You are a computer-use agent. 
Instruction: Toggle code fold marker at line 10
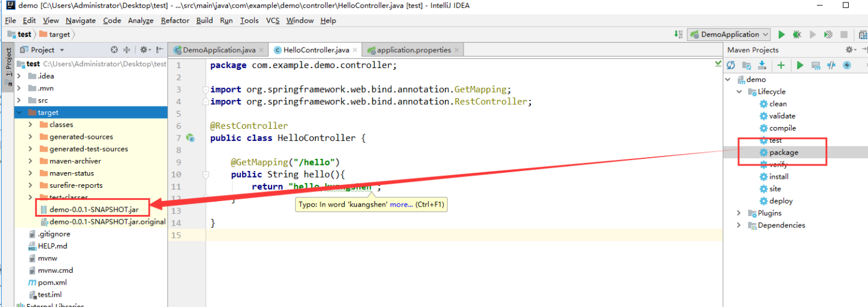tap(206, 174)
